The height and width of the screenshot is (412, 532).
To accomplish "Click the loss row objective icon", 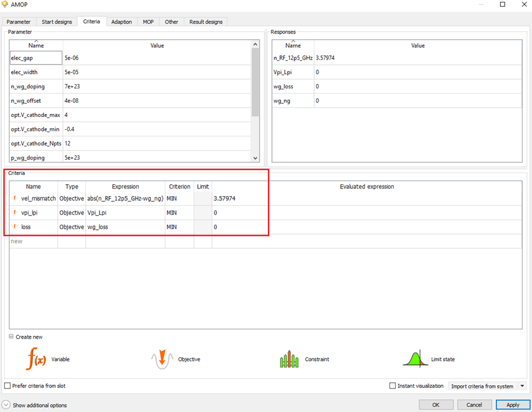I will coord(16,227).
